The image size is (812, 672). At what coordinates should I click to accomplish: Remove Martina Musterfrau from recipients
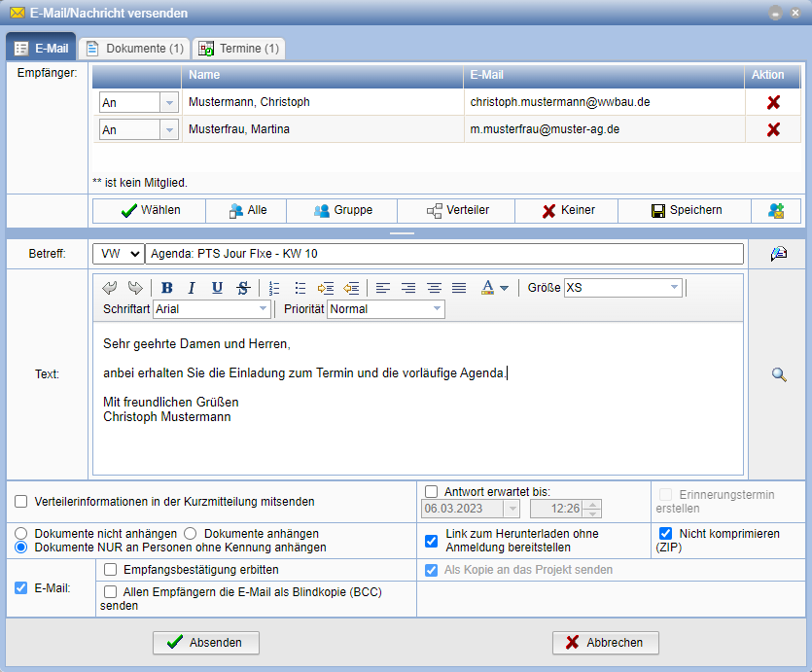point(773,129)
